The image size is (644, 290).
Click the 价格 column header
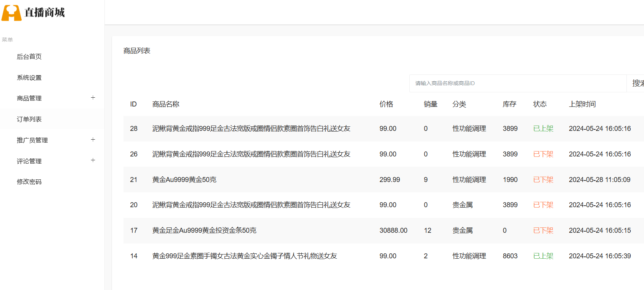386,104
